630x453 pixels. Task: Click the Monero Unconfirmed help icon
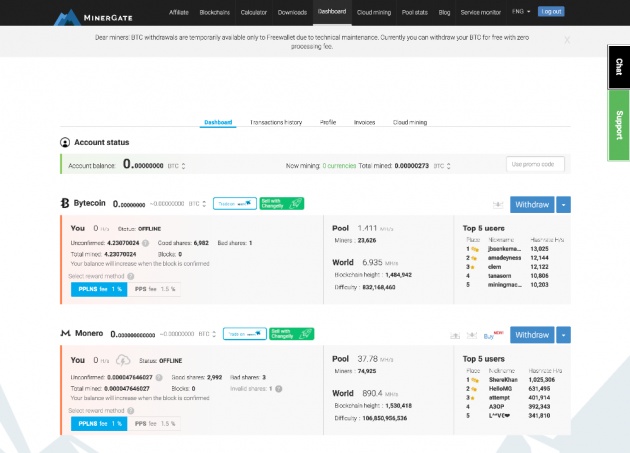point(159,377)
